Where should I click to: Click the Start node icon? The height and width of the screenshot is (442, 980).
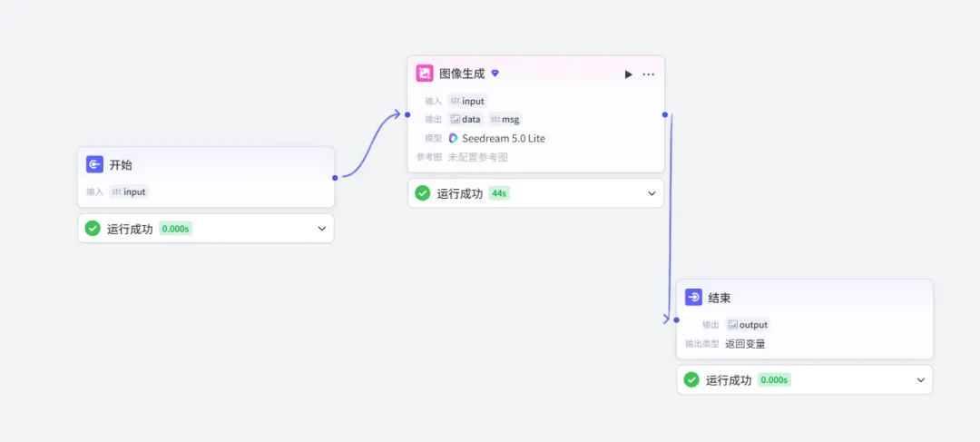(x=94, y=164)
